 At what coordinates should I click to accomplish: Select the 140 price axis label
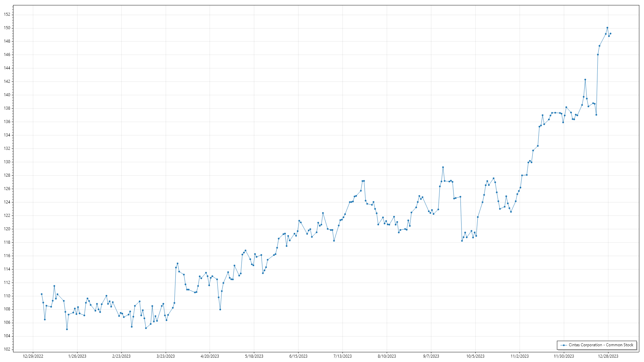(7, 95)
